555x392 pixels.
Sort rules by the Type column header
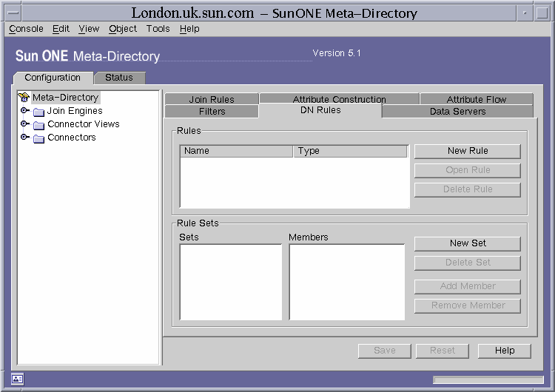point(350,151)
